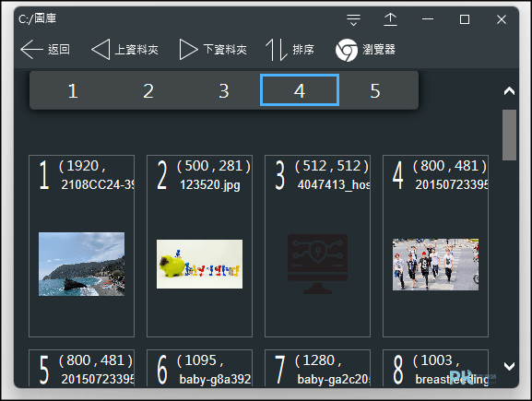Click file name 123520.jpg

[x=210, y=185]
